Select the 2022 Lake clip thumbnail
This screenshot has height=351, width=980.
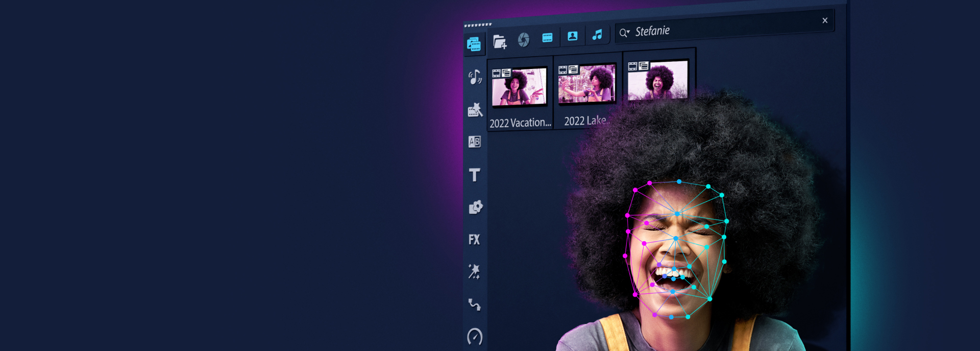586,84
